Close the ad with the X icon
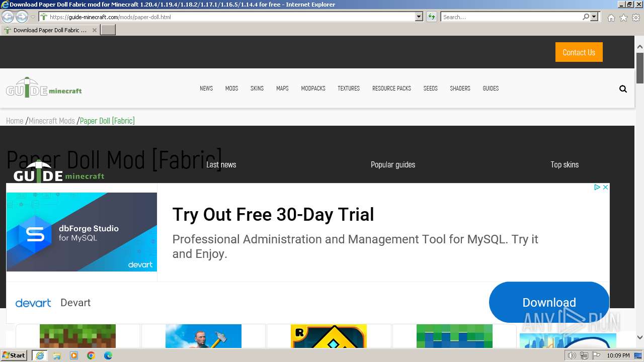 click(x=605, y=187)
